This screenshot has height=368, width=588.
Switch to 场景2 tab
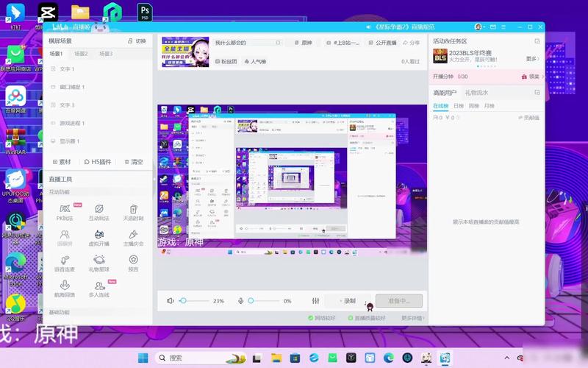coord(81,54)
